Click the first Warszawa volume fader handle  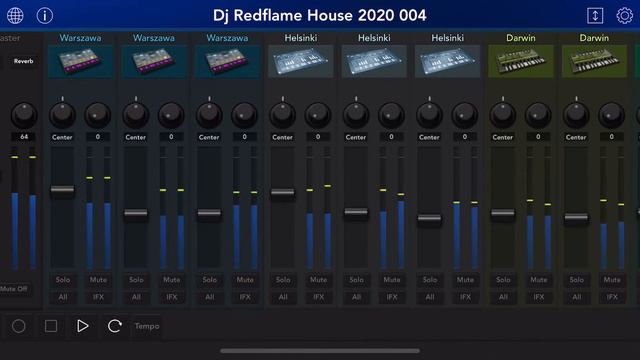click(62, 190)
